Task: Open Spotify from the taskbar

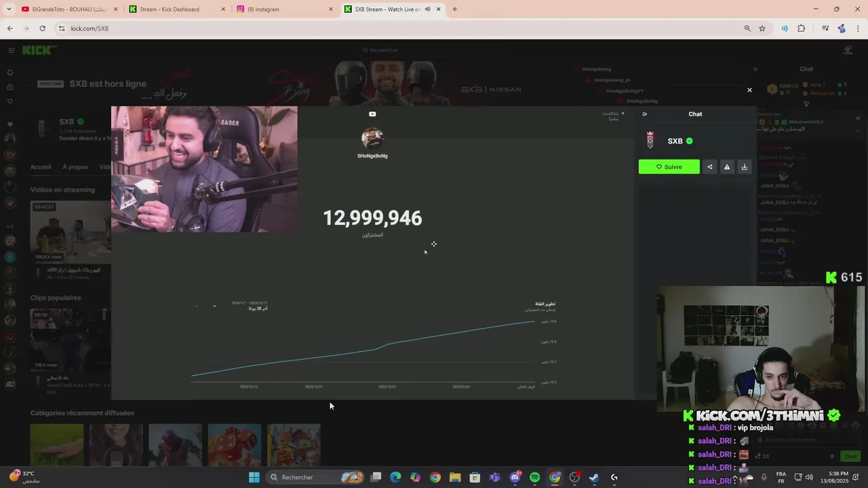Action: coord(534,477)
